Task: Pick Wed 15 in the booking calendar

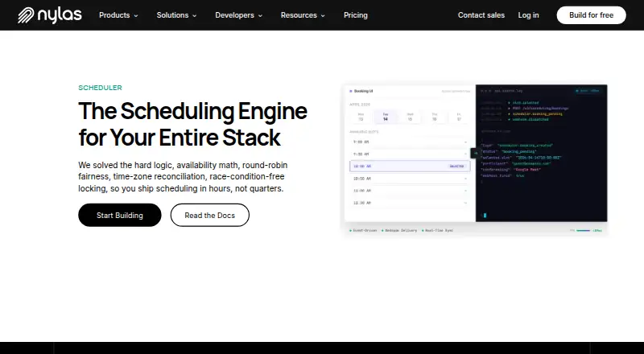Action: pos(410,117)
